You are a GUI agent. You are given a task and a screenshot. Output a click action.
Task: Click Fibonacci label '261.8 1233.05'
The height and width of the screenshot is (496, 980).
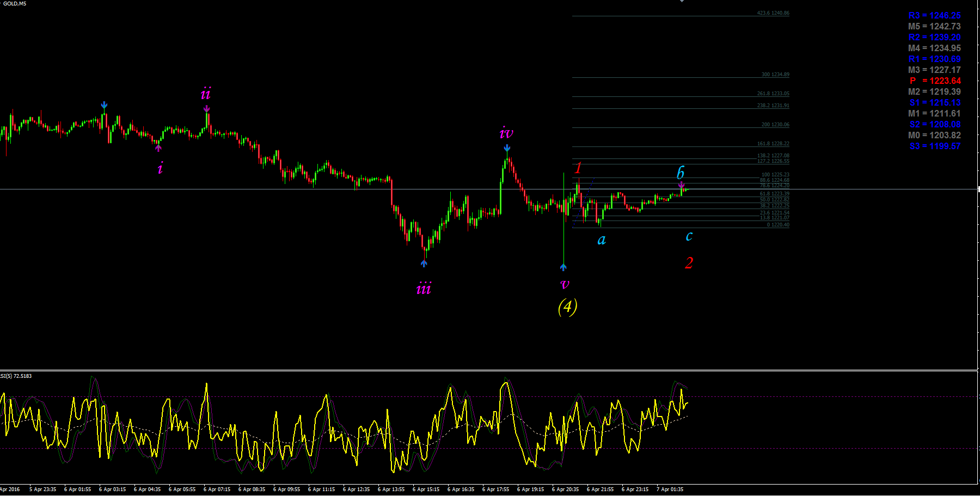[773, 94]
